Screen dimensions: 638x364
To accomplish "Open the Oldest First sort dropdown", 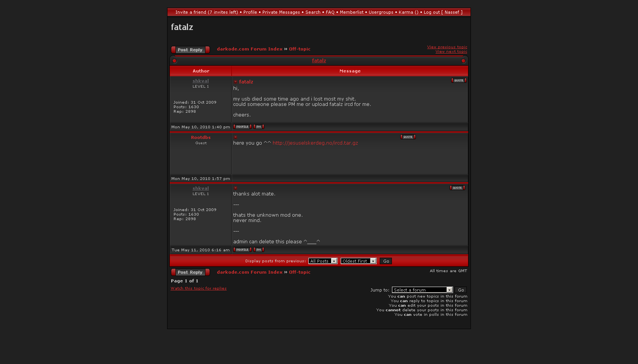I will tap(358, 261).
